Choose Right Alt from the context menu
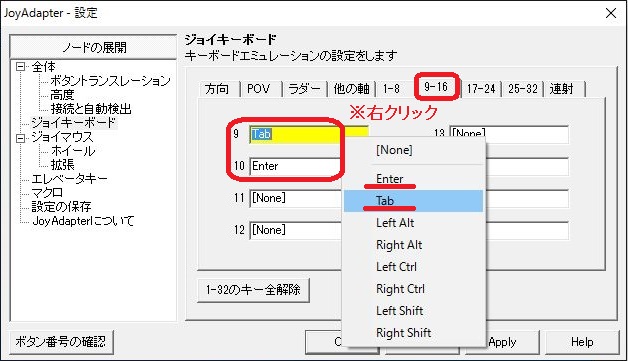This screenshot has height=361, width=628. [414, 245]
